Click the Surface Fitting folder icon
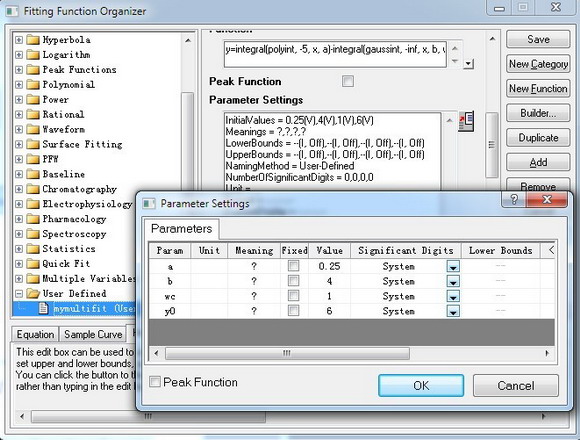 (x=33, y=144)
